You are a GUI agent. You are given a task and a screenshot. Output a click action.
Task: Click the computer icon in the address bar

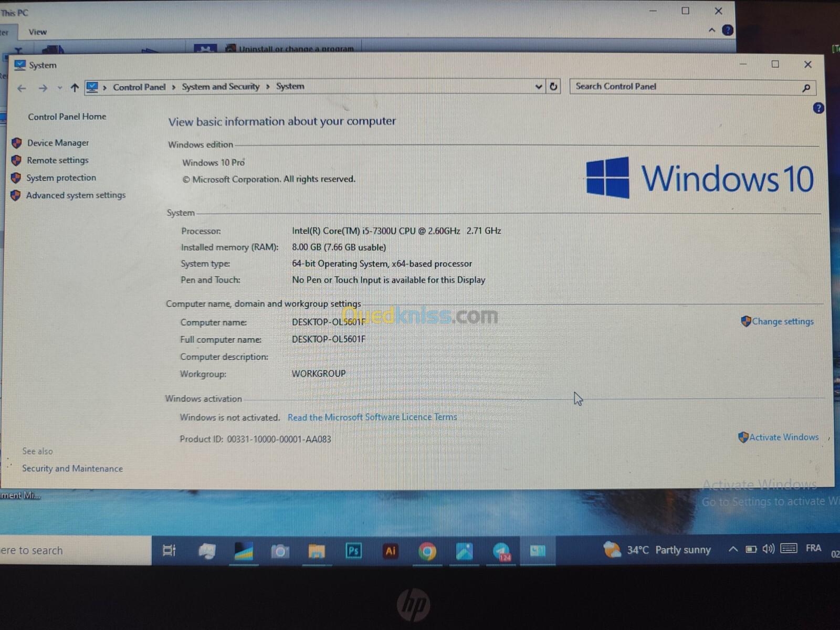tap(92, 87)
